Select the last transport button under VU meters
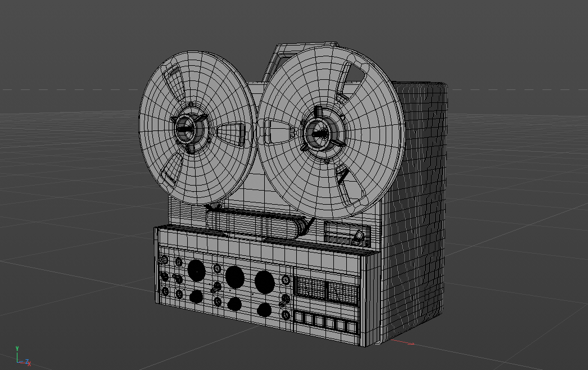The height and width of the screenshot is (370, 588). tap(351, 327)
